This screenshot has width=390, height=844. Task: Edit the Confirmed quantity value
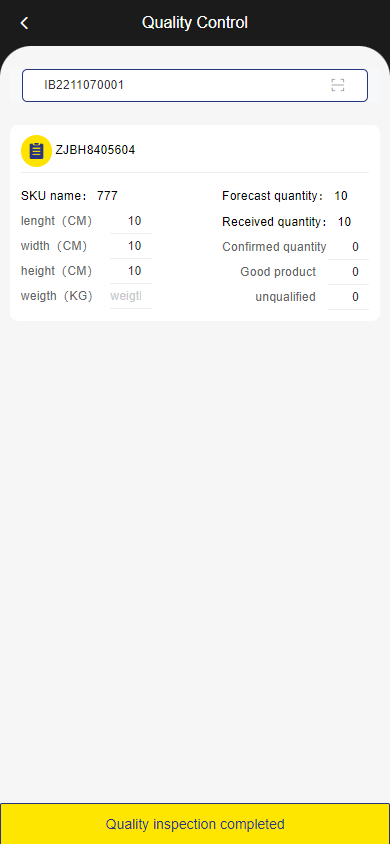[x=348, y=247]
